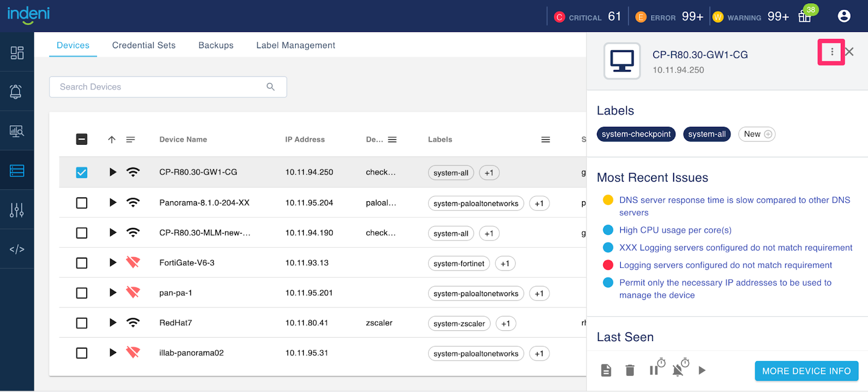Screen dimensions: 868x392
Task: Open the code brackets icon in the sidebar
Action: [17, 249]
